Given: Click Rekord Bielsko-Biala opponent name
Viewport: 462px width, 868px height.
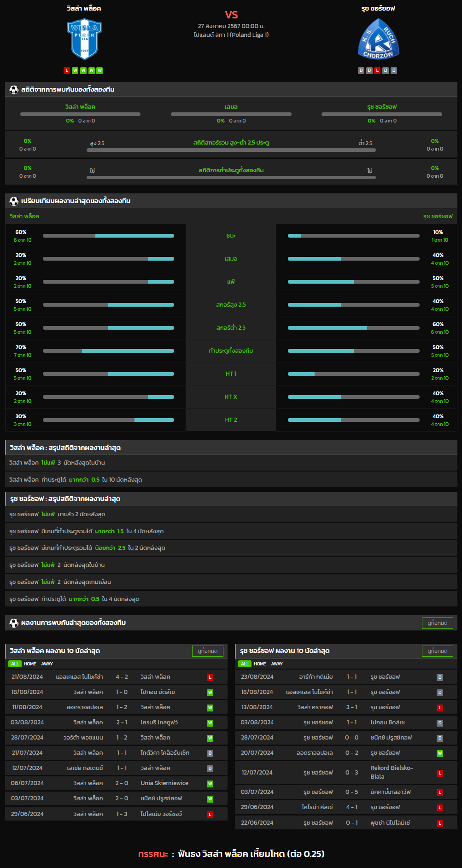Looking at the screenshot, I should point(392,772).
